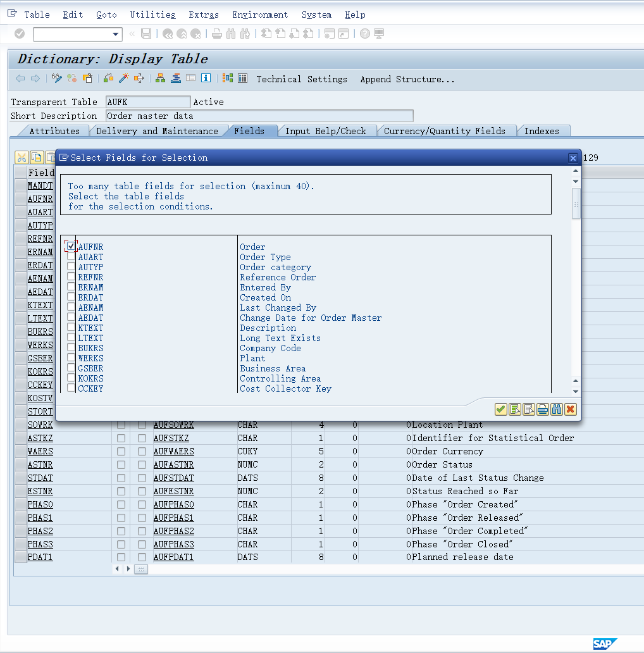Open the system menu icon beside the Table menu

(x=12, y=14)
